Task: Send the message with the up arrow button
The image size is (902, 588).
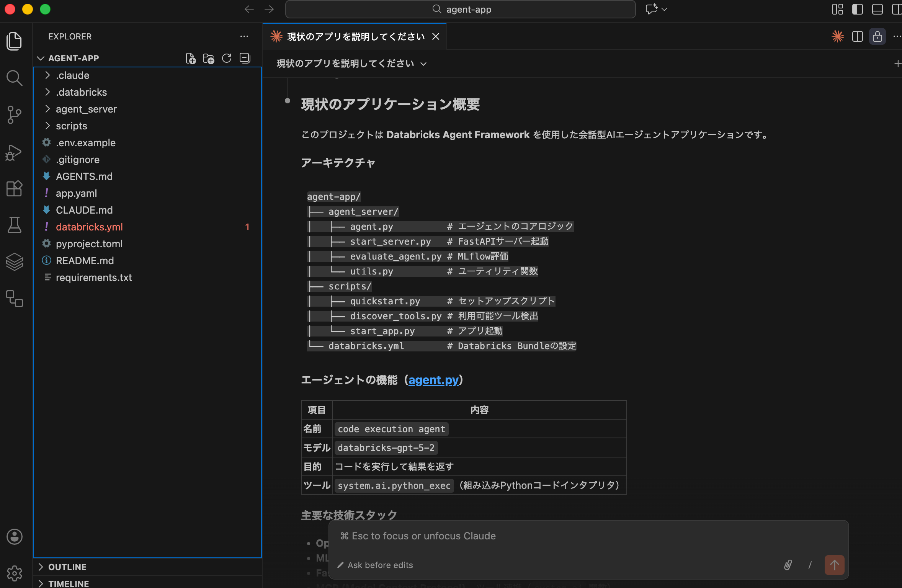Action: [835, 565]
